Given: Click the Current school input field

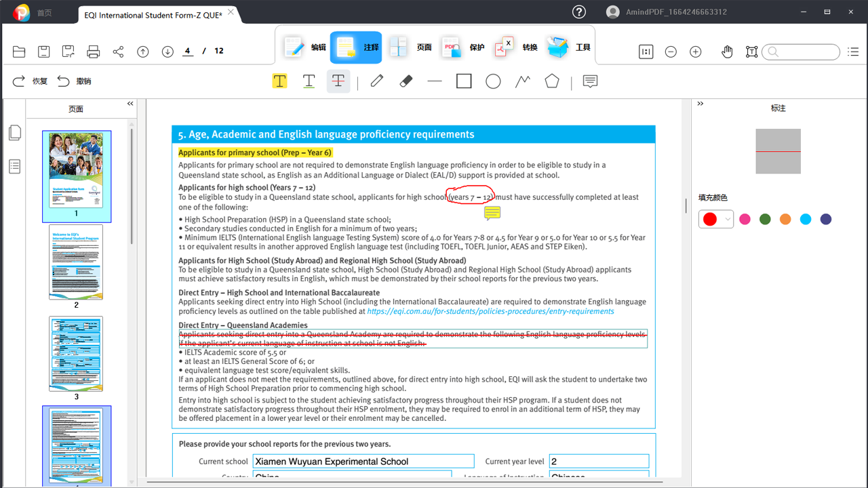Looking at the screenshot, I should click(x=363, y=462).
